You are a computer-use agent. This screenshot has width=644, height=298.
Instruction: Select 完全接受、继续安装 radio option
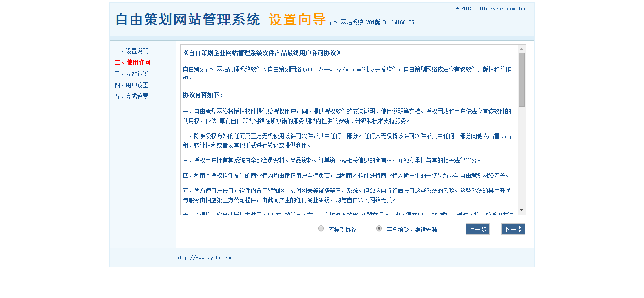click(x=379, y=228)
